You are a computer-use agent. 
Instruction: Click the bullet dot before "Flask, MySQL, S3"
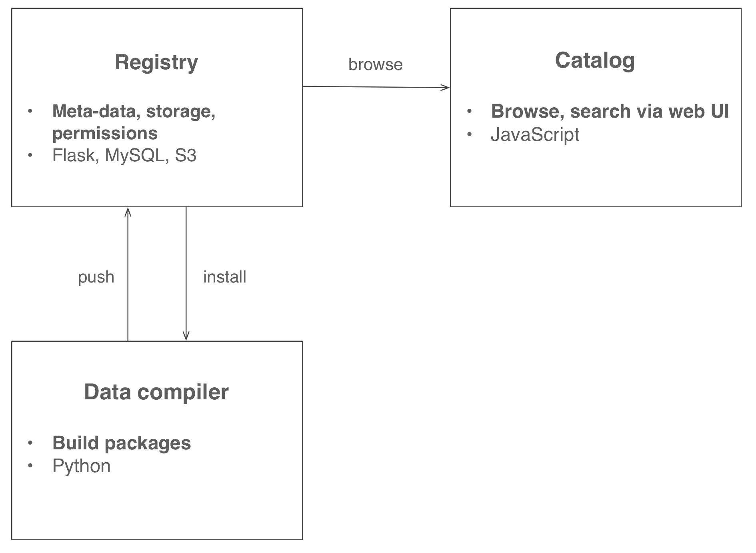click(x=30, y=155)
